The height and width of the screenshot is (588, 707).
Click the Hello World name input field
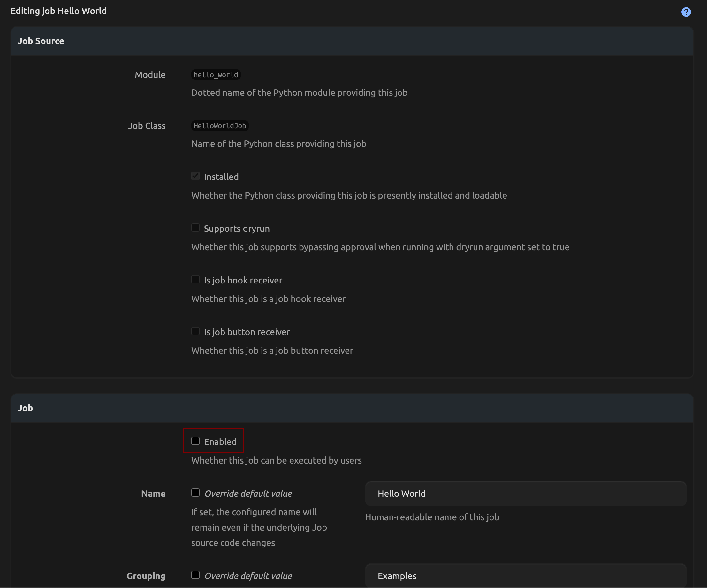(525, 494)
